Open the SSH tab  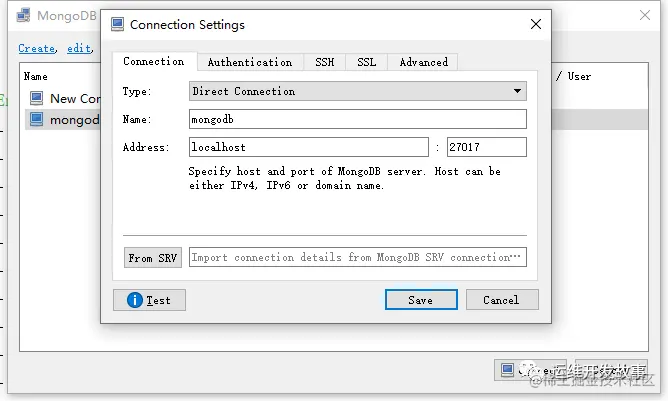[x=325, y=62]
